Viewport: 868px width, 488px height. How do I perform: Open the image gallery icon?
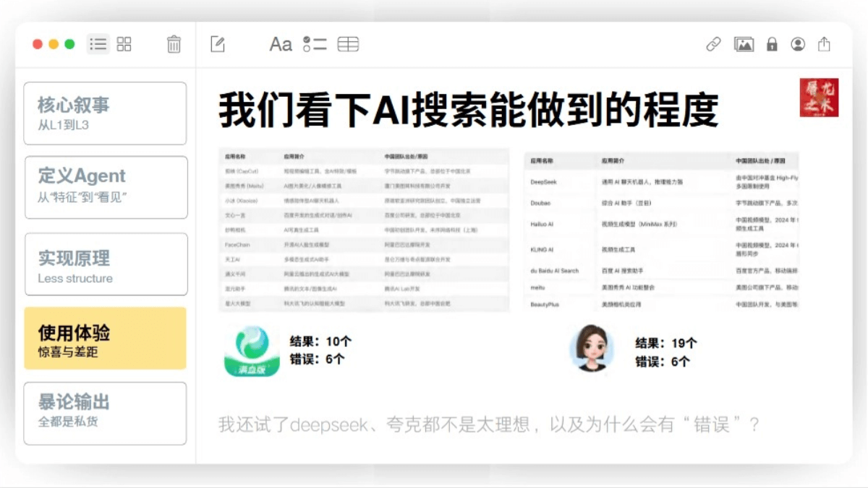tap(744, 44)
